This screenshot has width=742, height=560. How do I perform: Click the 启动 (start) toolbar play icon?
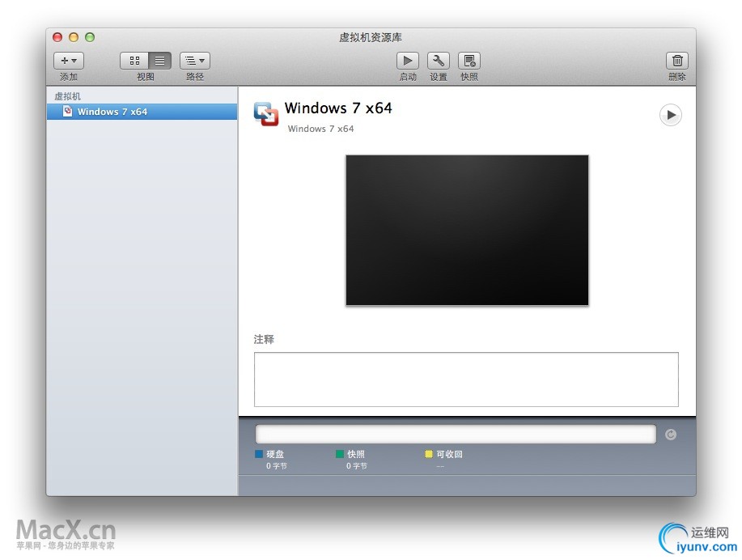[x=408, y=61]
